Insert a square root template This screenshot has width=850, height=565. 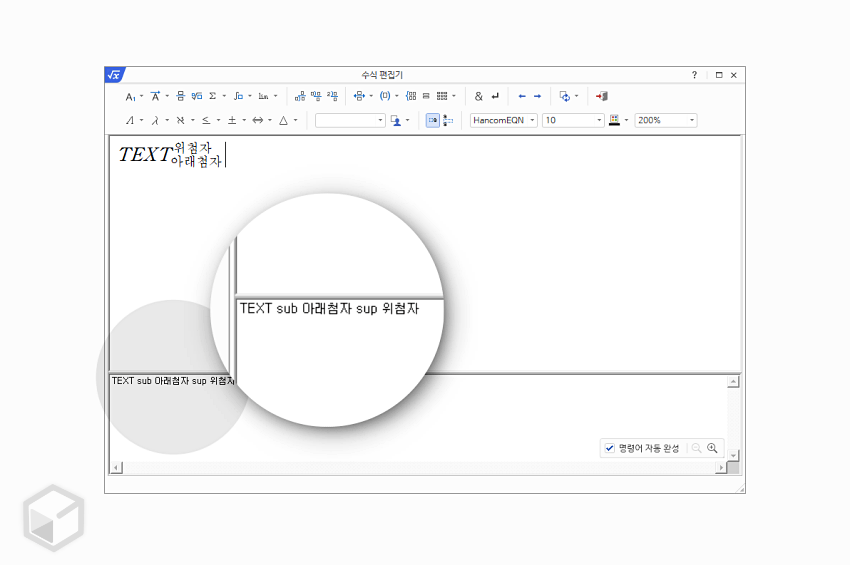pyautogui.click(x=197, y=96)
